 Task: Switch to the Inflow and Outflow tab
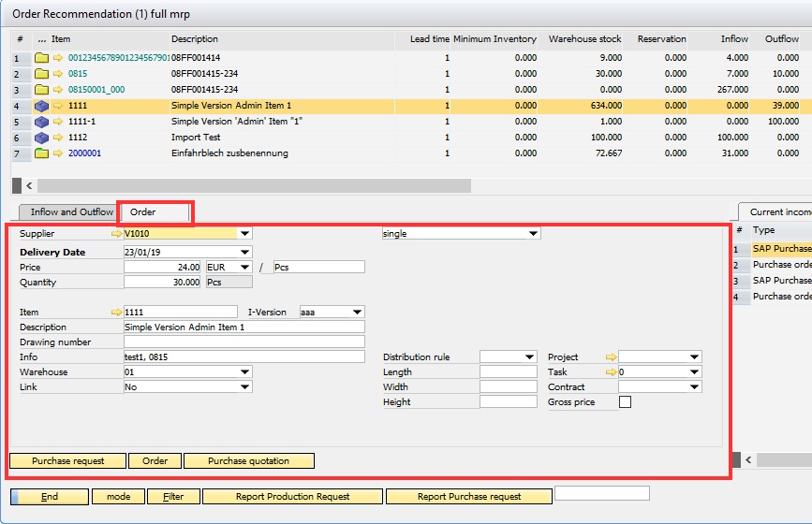pos(72,212)
